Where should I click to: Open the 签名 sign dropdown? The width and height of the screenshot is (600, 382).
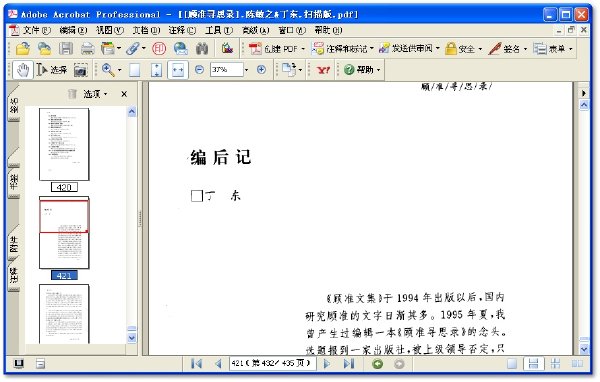(508, 49)
